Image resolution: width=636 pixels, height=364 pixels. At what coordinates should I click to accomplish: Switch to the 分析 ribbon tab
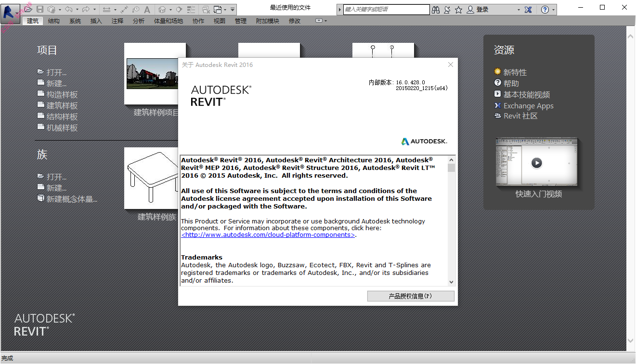pos(139,21)
